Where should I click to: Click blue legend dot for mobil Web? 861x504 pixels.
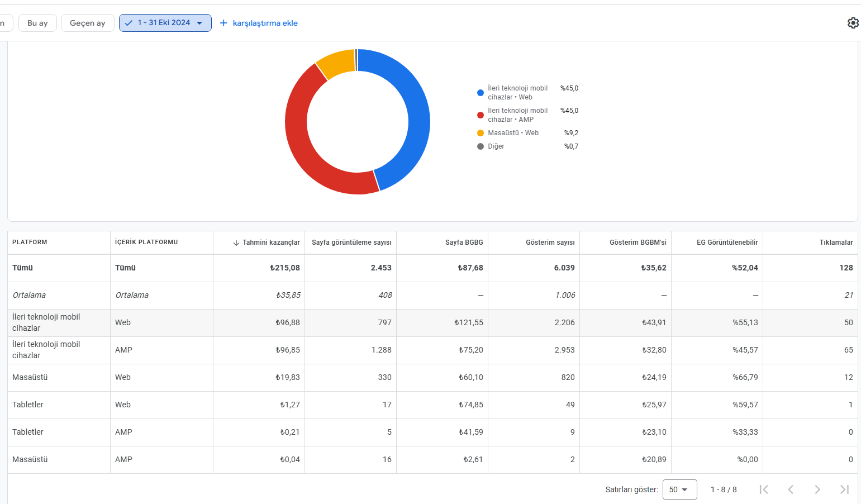coord(481,93)
